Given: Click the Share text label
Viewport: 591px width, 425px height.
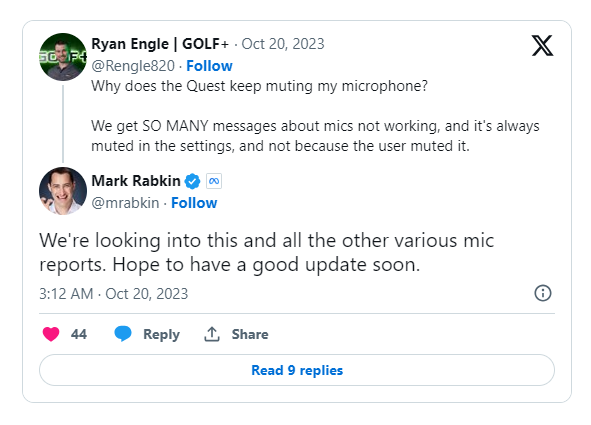Looking at the screenshot, I should pyautogui.click(x=250, y=334).
